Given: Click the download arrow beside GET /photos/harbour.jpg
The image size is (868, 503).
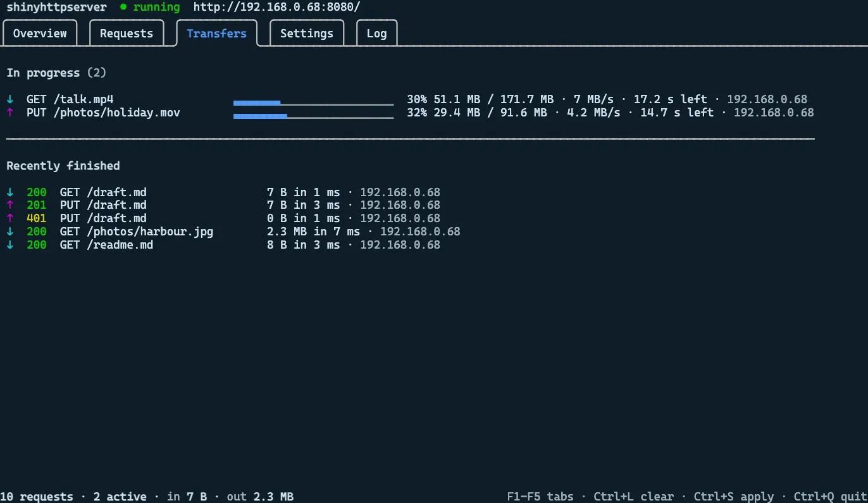Looking at the screenshot, I should tap(9, 232).
